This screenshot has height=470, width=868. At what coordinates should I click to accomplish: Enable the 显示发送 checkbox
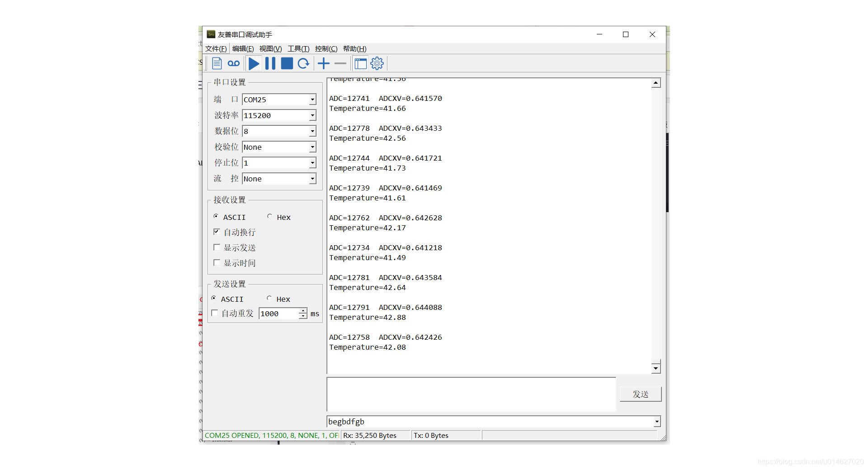pos(217,247)
